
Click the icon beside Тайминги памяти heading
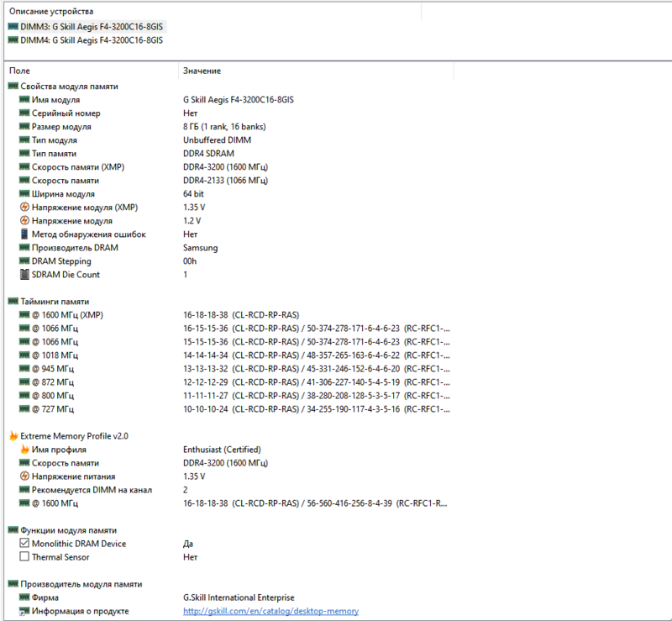tap(13, 302)
